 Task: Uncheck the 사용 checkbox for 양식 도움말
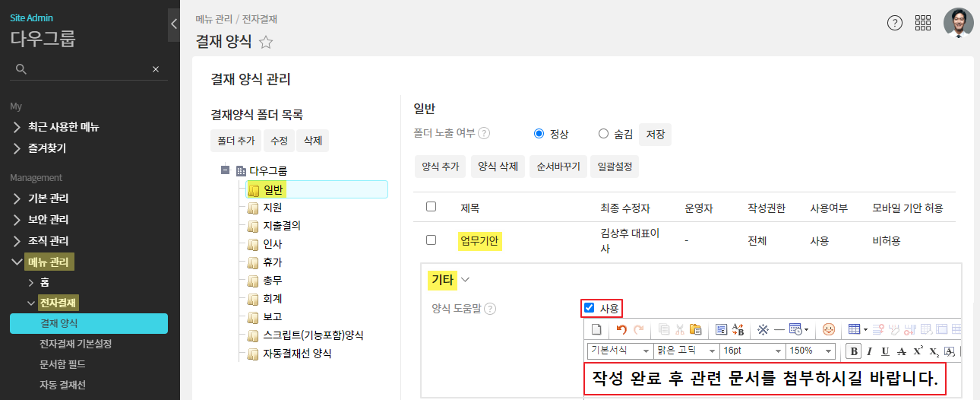(589, 308)
